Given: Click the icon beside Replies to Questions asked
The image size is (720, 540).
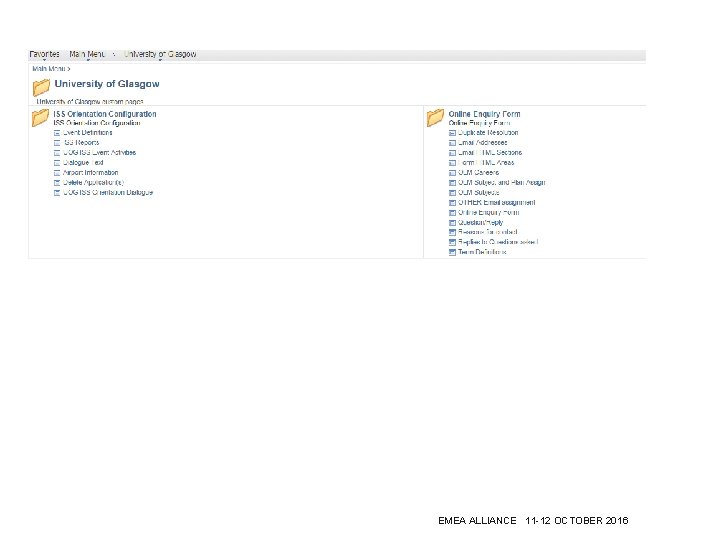Looking at the screenshot, I should [452, 242].
